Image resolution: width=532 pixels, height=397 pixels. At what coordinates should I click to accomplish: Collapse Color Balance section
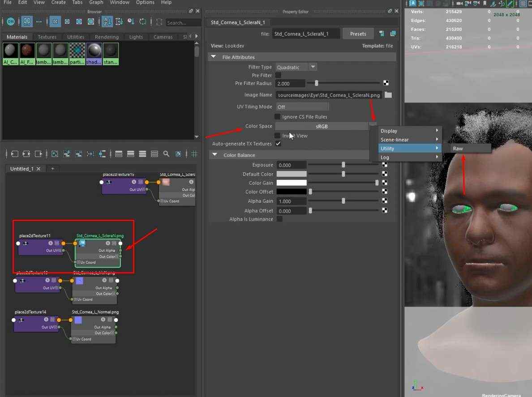coord(215,154)
